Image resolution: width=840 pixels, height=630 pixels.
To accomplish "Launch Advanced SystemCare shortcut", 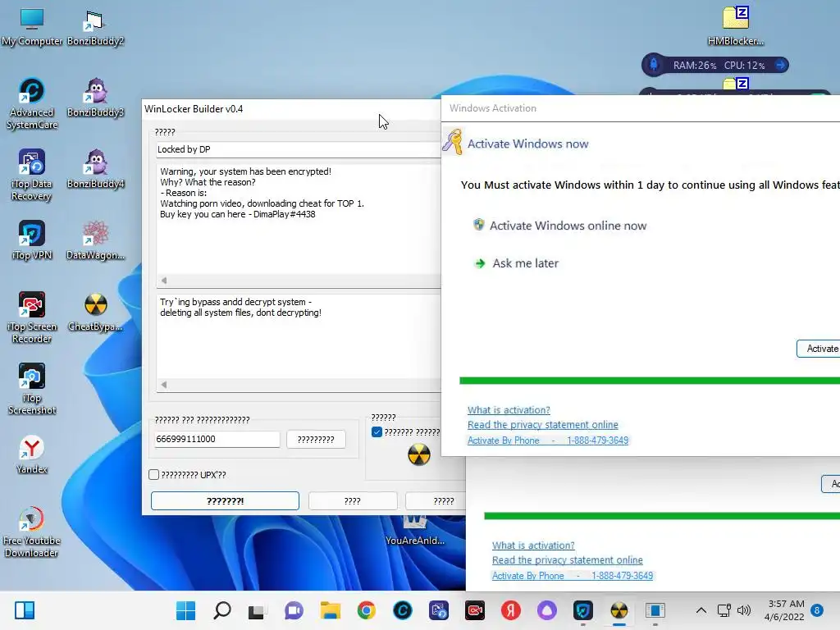I will [32, 103].
